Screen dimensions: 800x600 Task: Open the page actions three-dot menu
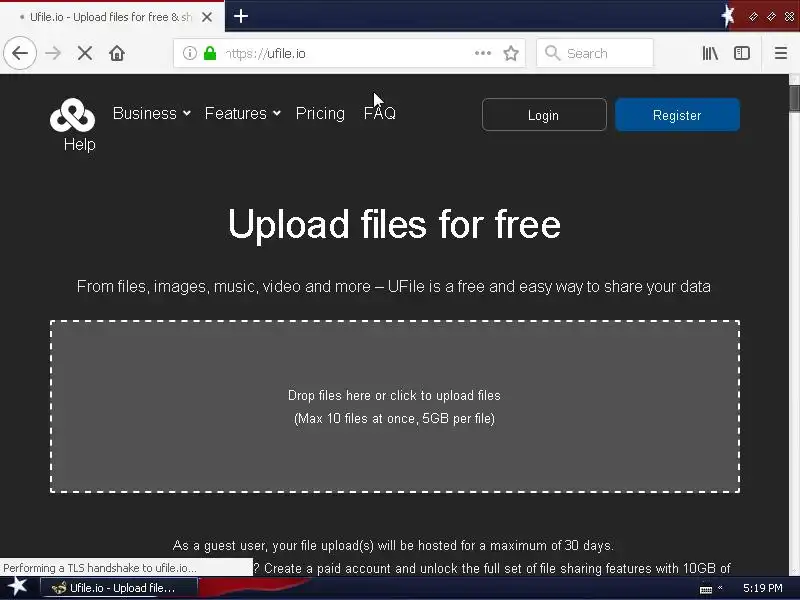click(x=483, y=53)
